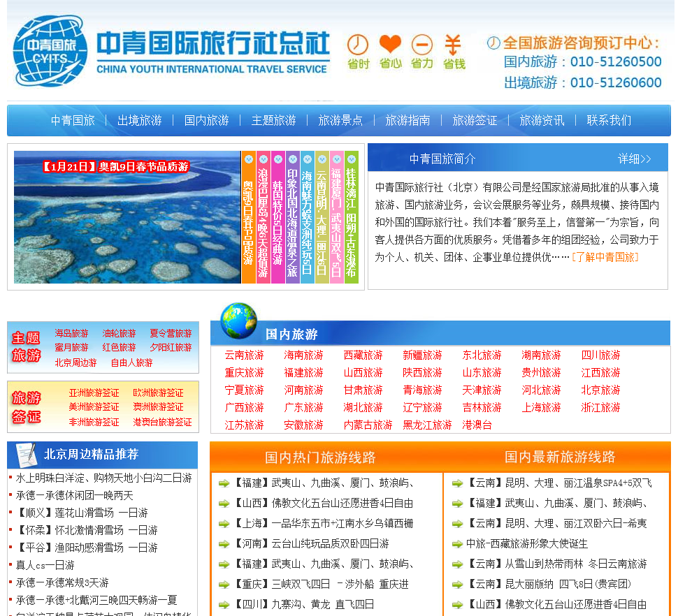Open the 旅游签证 nav menu item
Image resolution: width=678 pixels, height=616 pixels.
tap(475, 121)
